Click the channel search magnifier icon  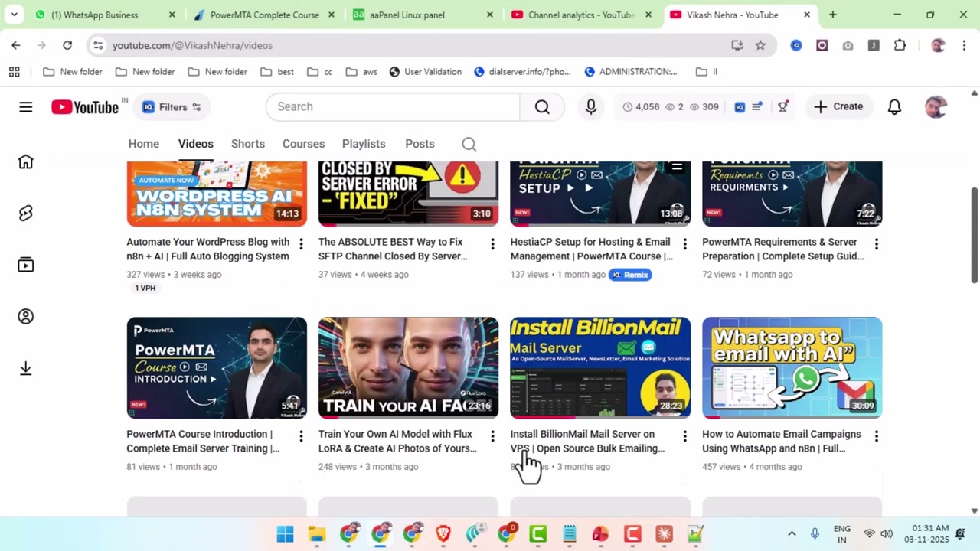tap(469, 144)
